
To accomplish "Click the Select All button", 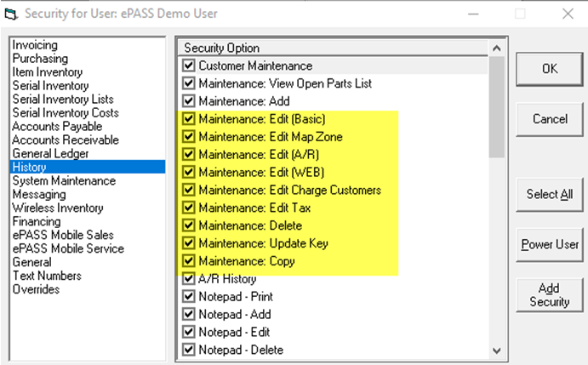I will point(550,194).
